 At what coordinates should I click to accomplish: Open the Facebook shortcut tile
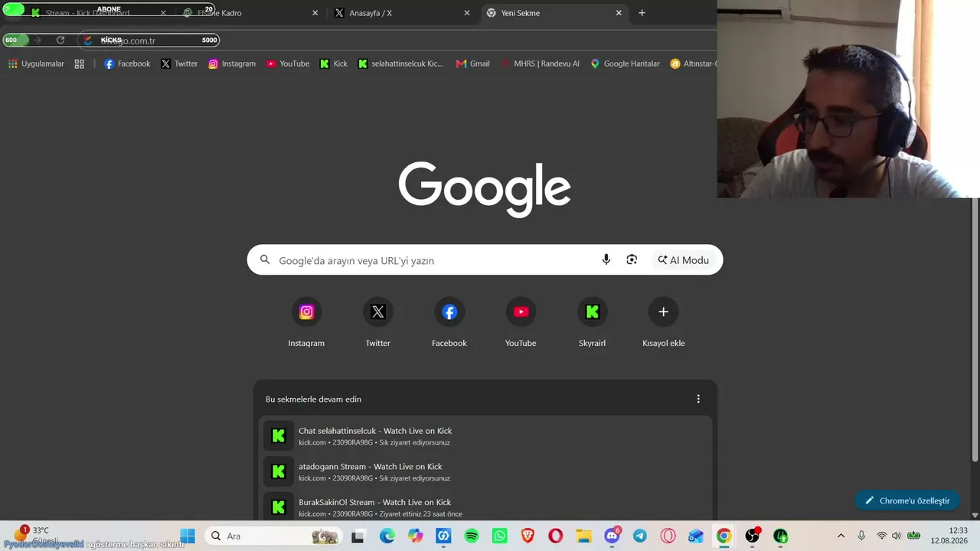(449, 322)
